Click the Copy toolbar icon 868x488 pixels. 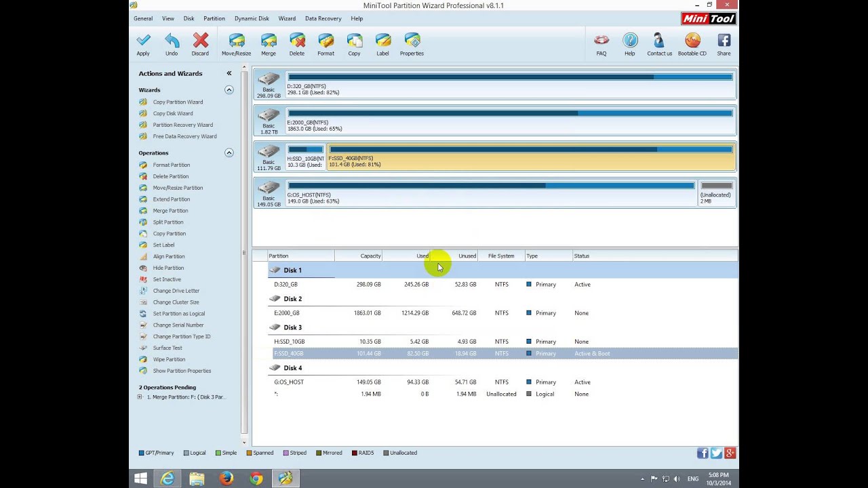click(x=354, y=44)
